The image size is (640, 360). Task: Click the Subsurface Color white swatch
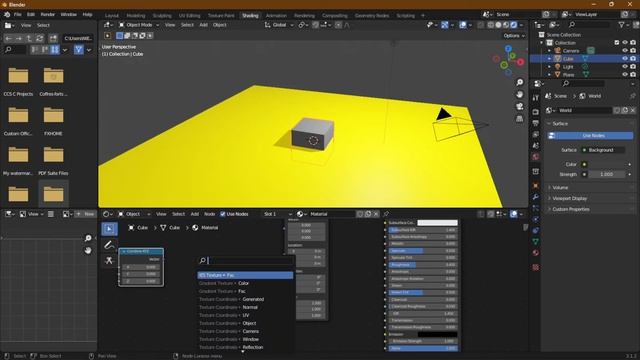(x=437, y=223)
